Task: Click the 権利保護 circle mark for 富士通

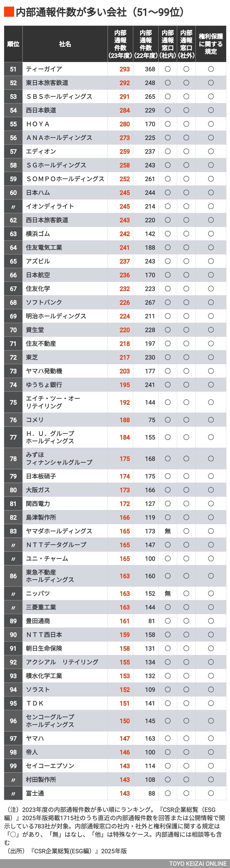Action: click(x=210, y=793)
